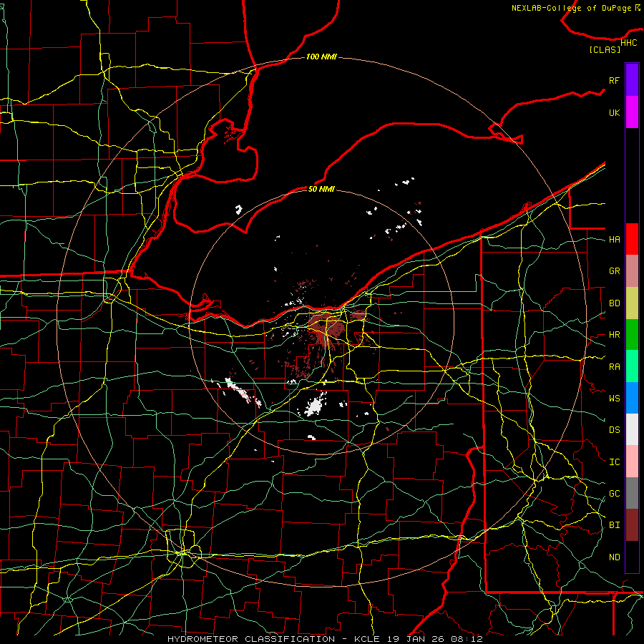Click the 50 NMI range ring label
644x644 pixels.
321,189
